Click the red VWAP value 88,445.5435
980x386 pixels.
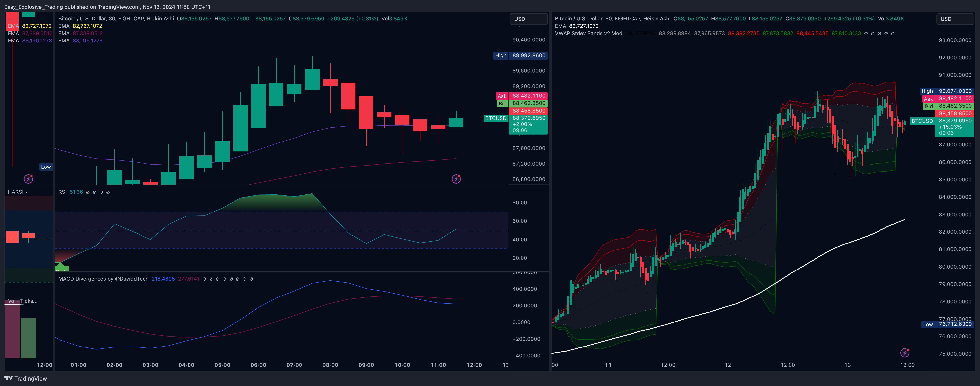[x=812, y=34]
